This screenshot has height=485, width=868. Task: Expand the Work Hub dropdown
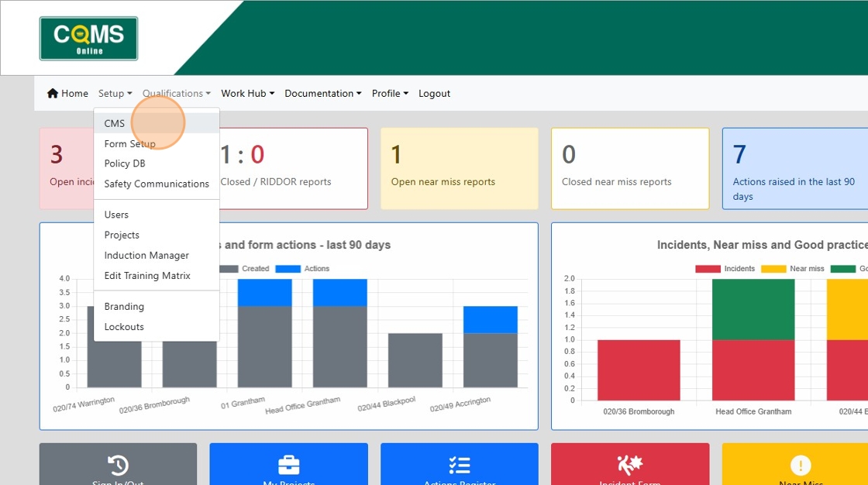click(246, 93)
